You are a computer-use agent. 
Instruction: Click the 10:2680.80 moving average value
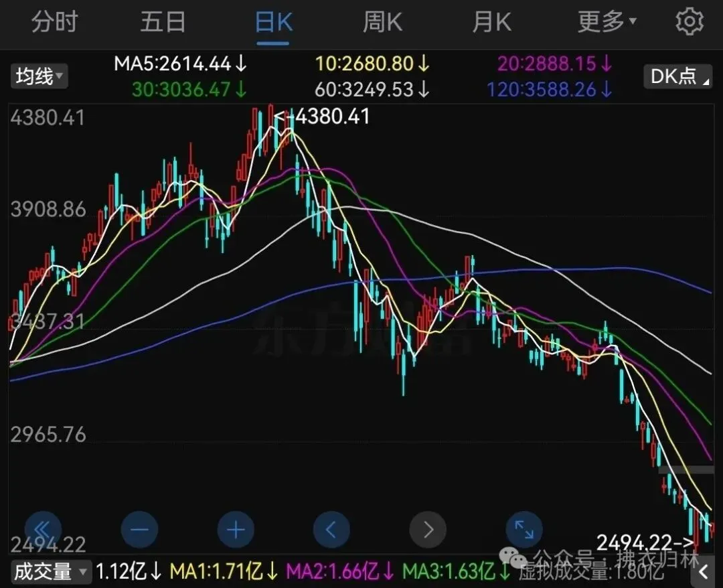tap(372, 64)
